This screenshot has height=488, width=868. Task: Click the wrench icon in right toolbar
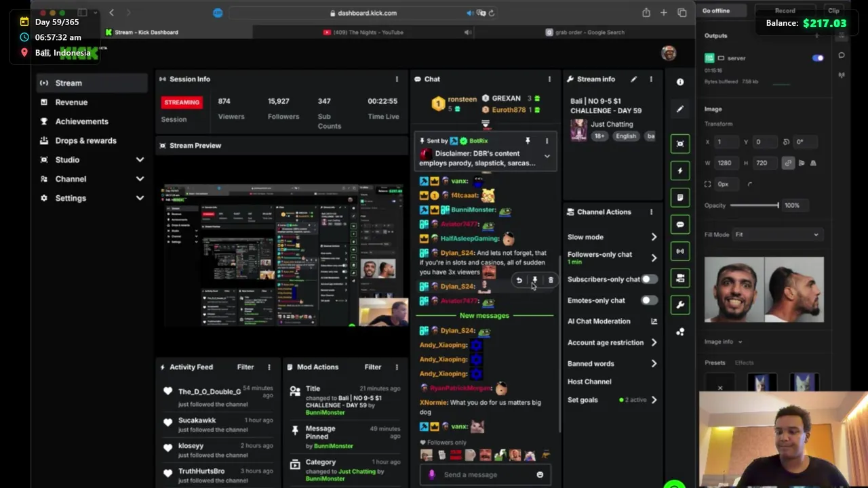[x=680, y=305]
